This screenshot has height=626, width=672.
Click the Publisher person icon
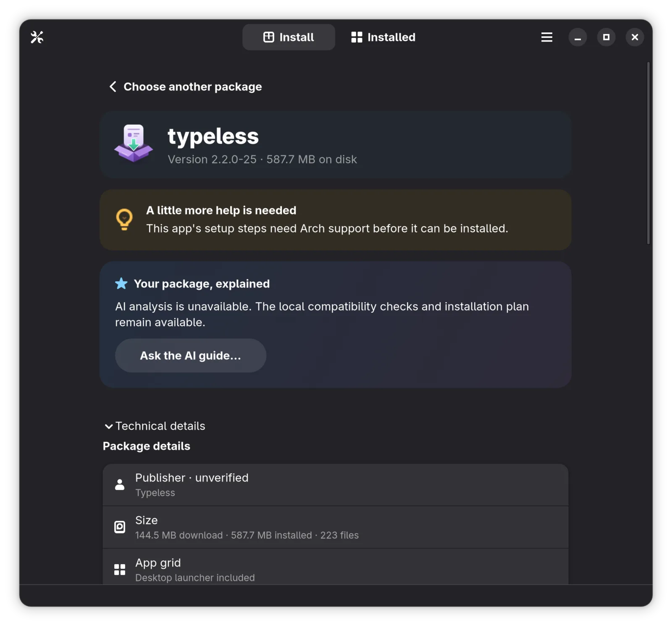tap(120, 485)
